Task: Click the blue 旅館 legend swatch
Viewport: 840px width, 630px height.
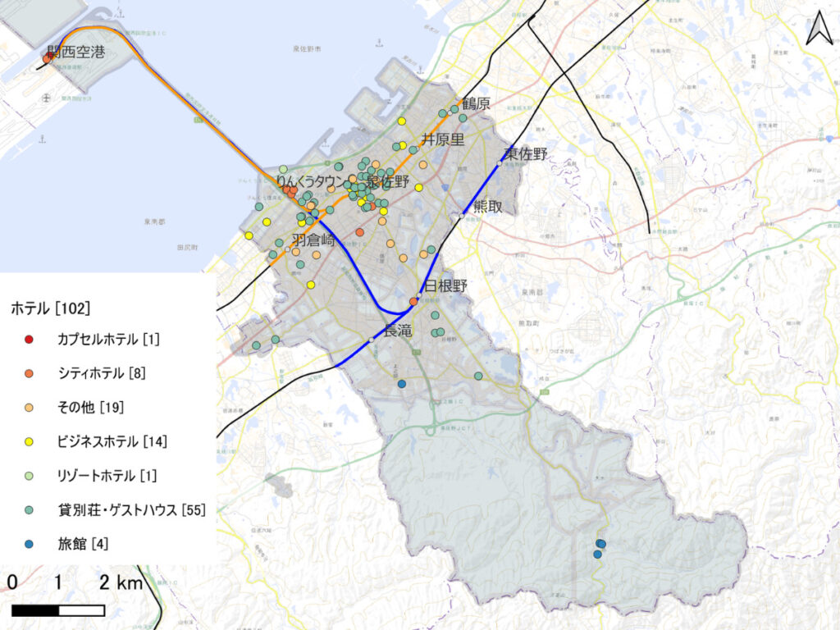Action: coord(29,545)
